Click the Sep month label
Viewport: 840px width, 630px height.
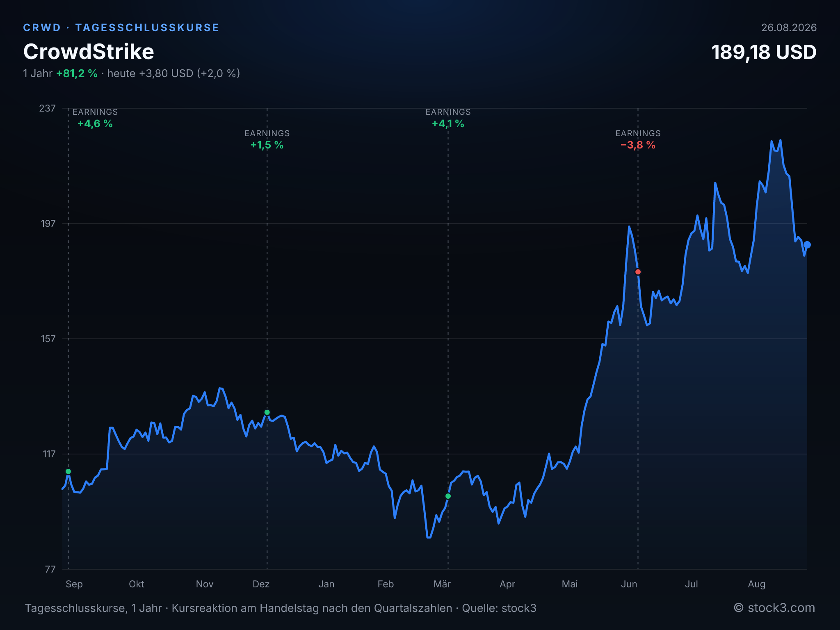point(74,584)
